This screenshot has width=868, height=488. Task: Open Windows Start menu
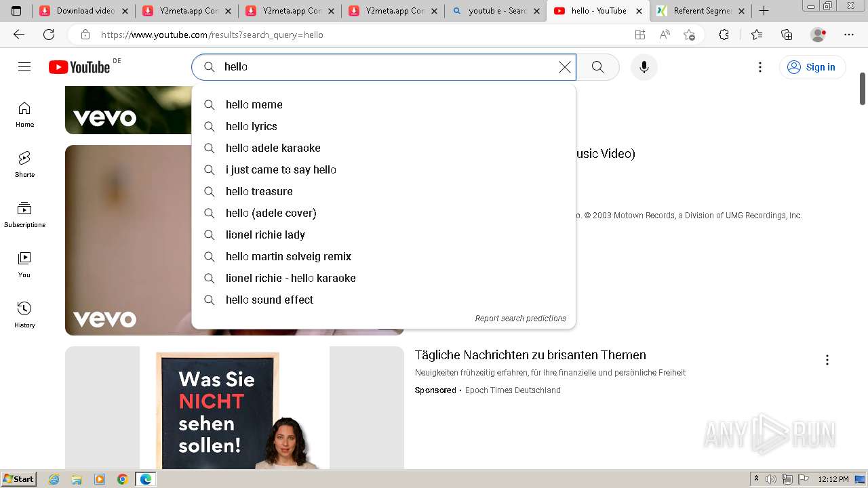tap(18, 479)
